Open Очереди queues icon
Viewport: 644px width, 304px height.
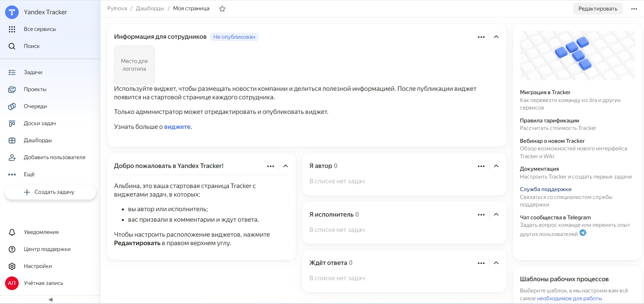[12, 106]
